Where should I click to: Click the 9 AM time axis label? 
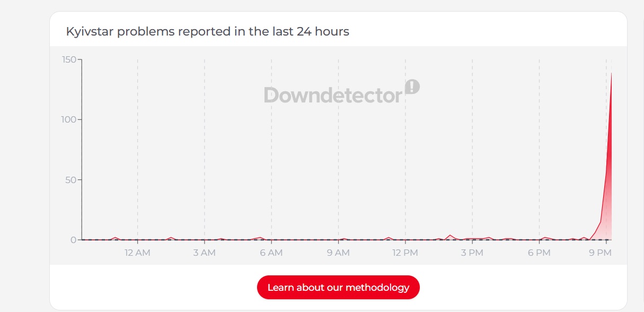338,253
